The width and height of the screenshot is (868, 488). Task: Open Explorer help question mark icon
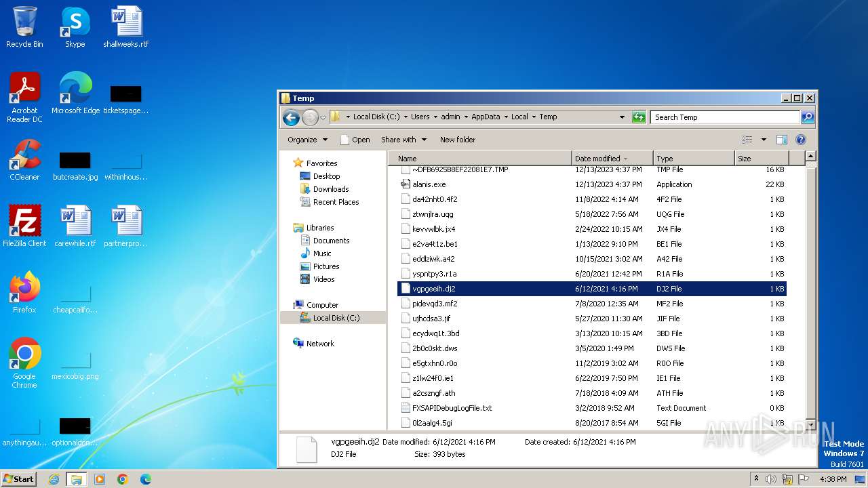(800, 140)
